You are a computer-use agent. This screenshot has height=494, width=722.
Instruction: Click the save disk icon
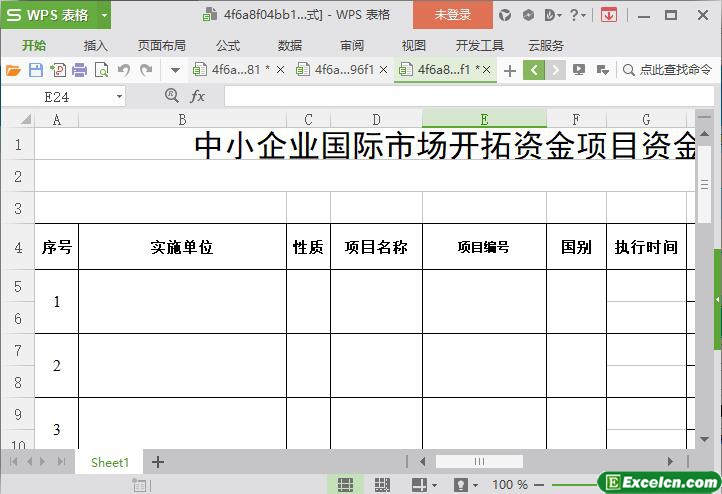[x=35, y=70]
